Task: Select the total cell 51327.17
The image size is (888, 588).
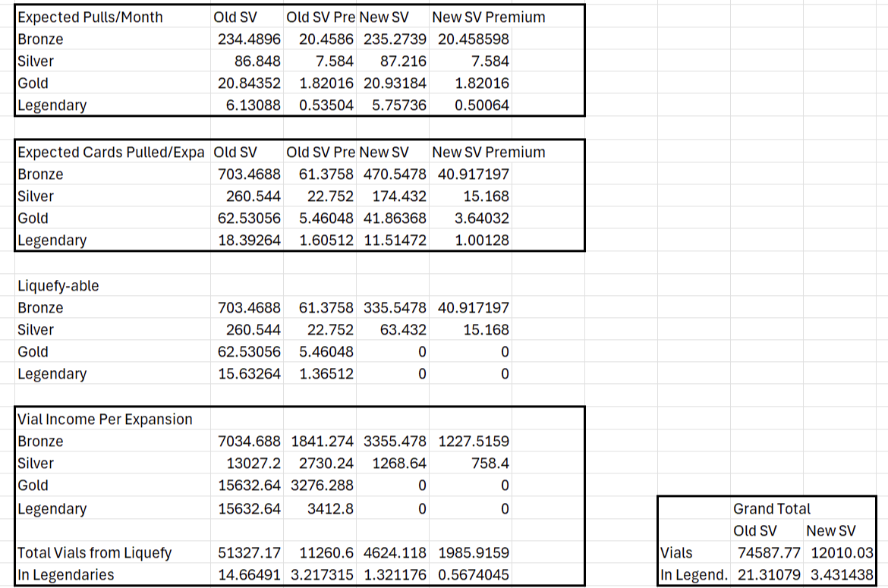Action: click(247, 553)
